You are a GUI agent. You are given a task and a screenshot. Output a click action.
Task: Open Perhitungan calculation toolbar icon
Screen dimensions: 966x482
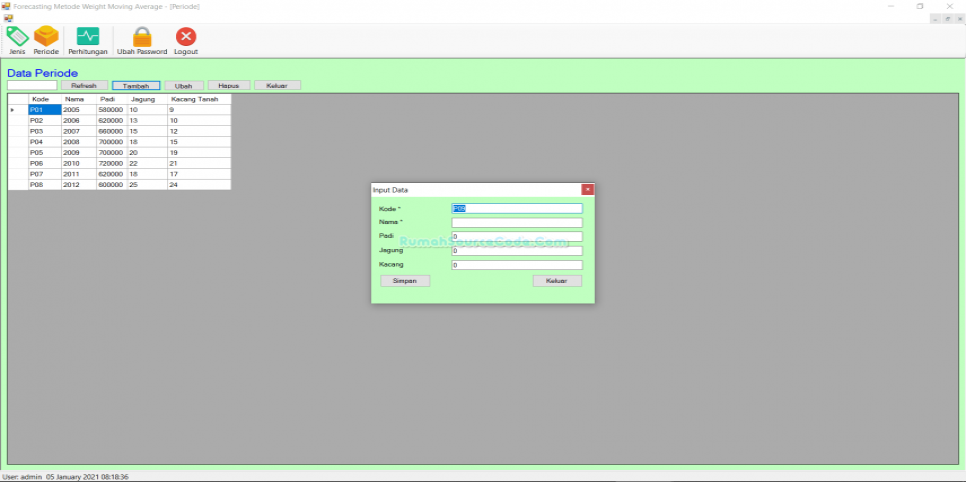click(88, 37)
